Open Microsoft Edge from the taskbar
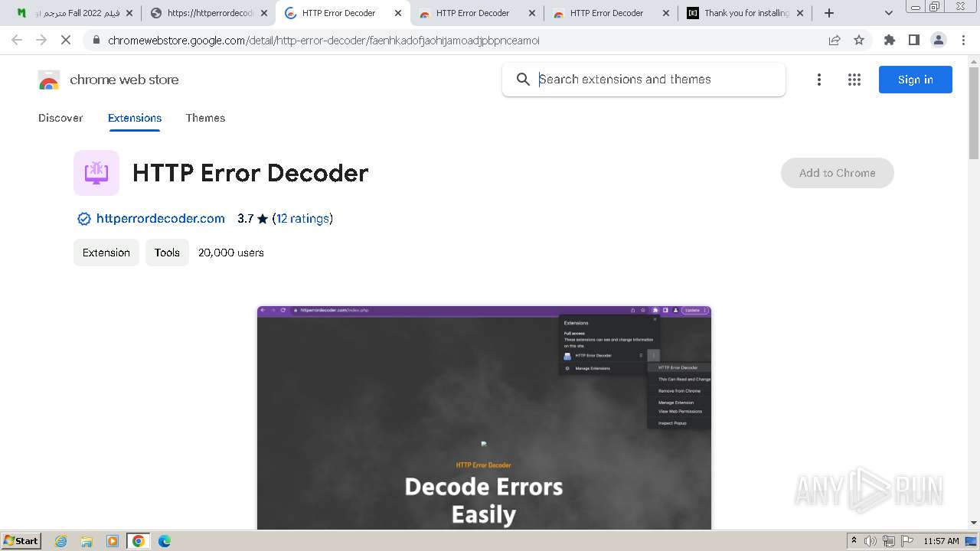The width and height of the screenshot is (980, 551). [x=164, y=541]
